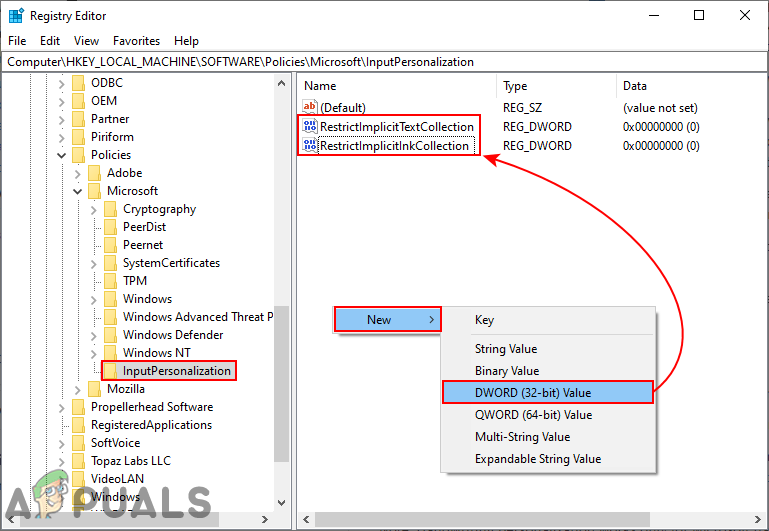Viewport: 769px width, 531px height.
Task: Open the File menu
Action: coord(17,41)
